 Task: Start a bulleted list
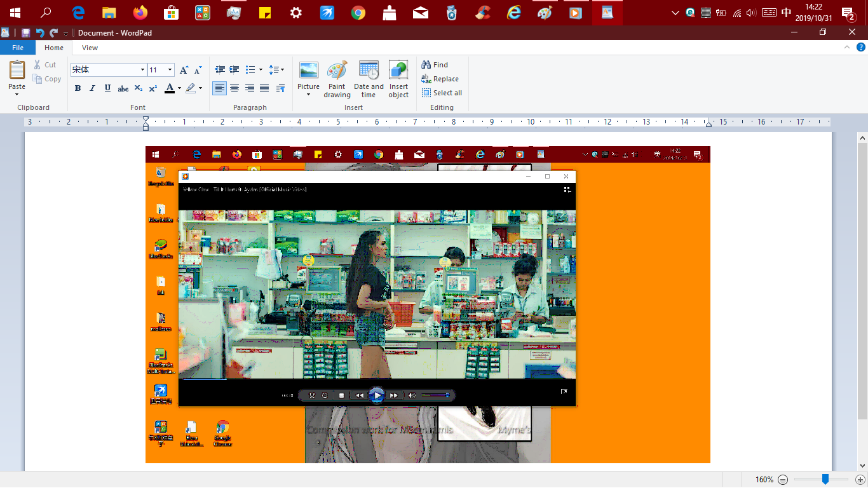(x=250, y=70)
